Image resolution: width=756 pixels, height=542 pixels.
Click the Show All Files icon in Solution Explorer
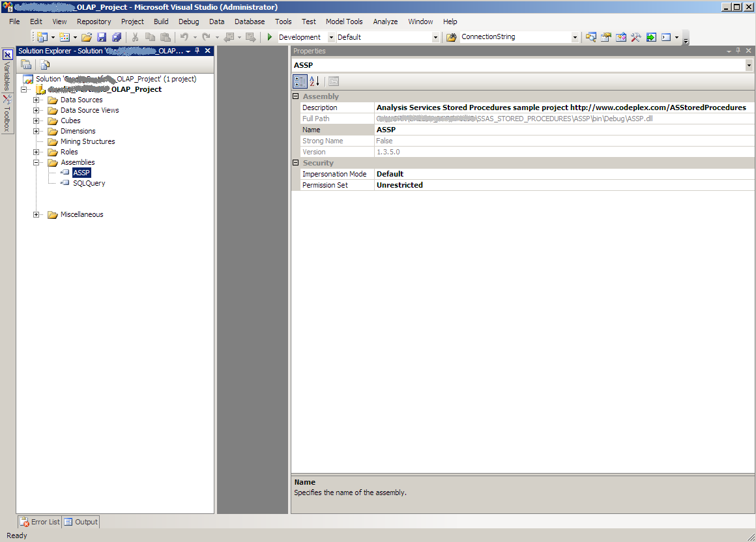(45, 64)
